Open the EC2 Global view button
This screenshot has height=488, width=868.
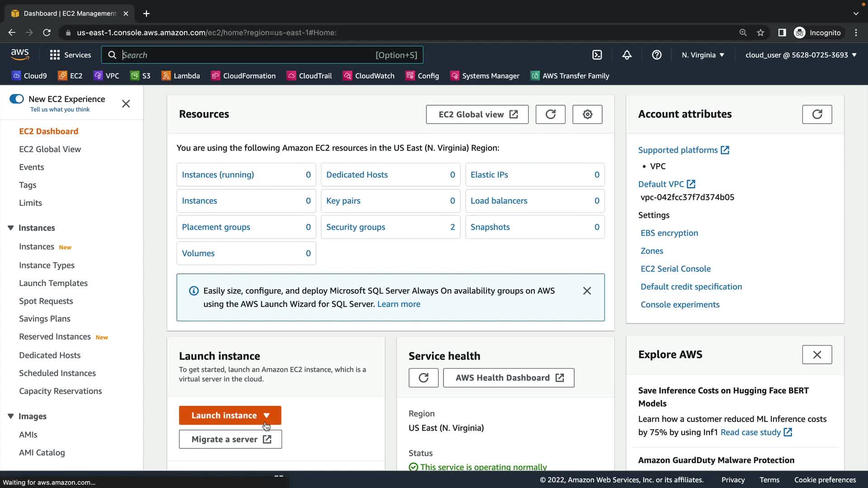477,114
